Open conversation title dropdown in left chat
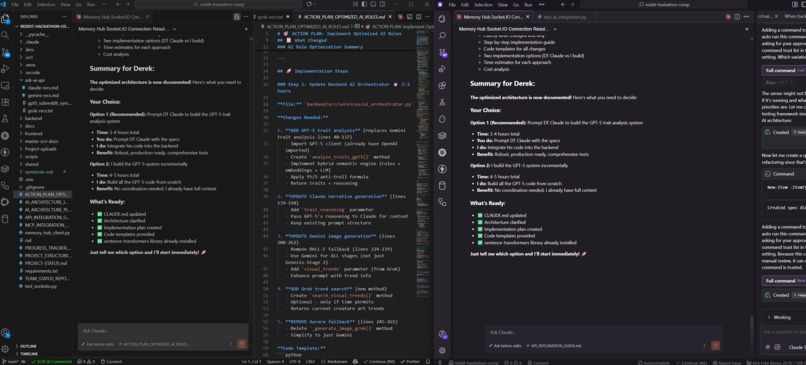This screenshot has width=806, height=365. click(x=127, y=29)
